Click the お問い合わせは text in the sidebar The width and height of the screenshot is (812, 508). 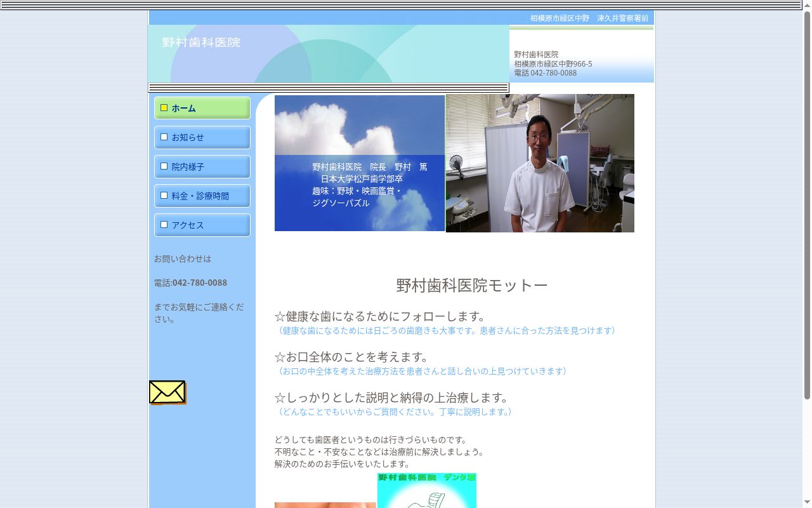[183, 258]
